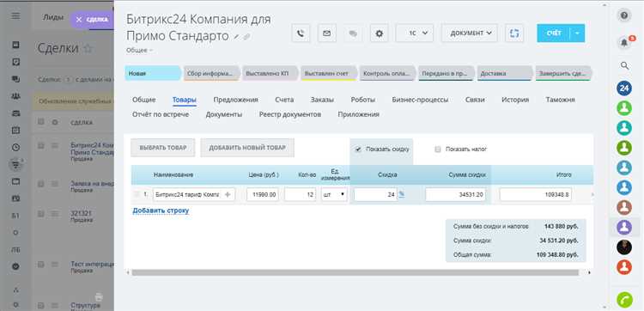644x311 pixels.
Task: Click the dashed-square scan icon button
Action: (x=514, y=34)
